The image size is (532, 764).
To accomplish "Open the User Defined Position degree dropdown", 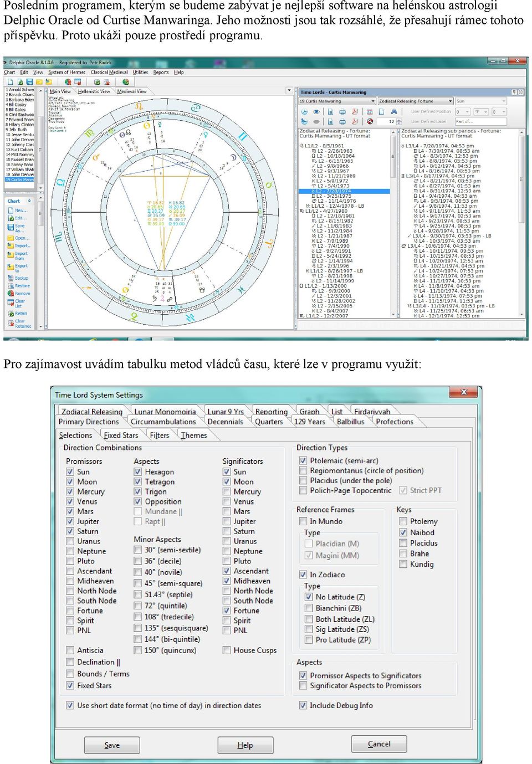I will coord(463,111).
